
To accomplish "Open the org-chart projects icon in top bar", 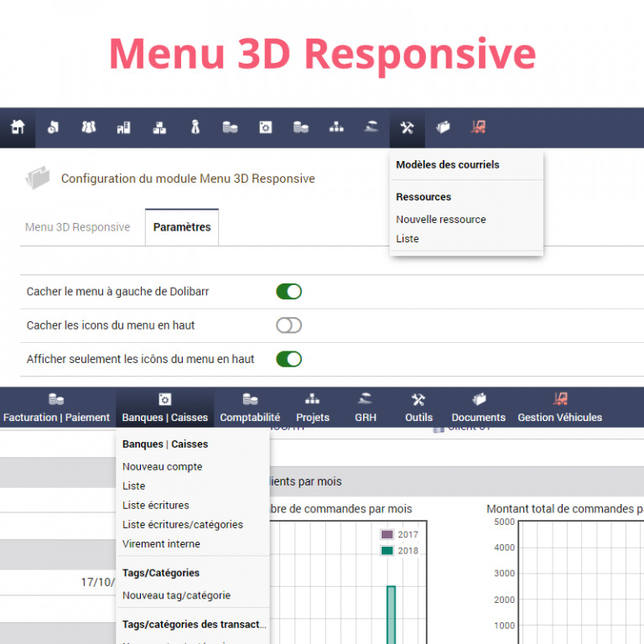I will pyautogui.click(x=336, y=127).
